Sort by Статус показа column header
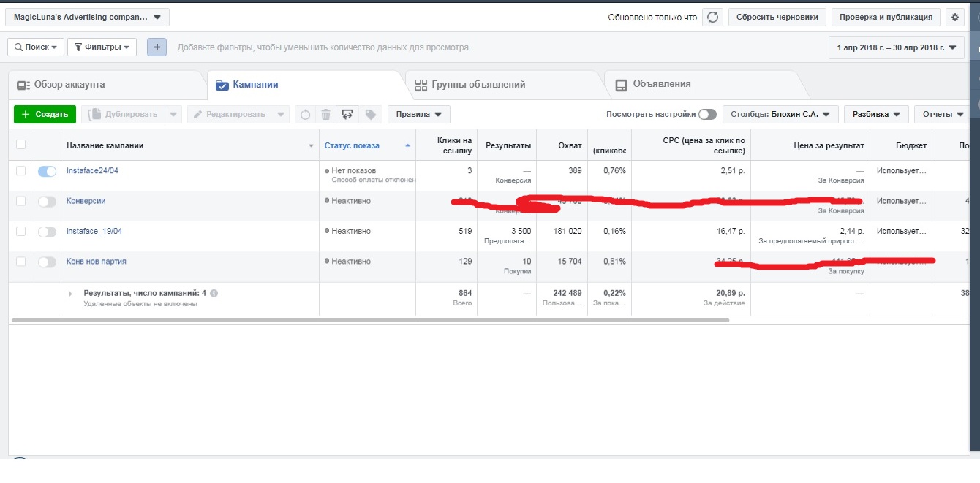The width and height of the screenshot is (980, 483). point(352,145)
